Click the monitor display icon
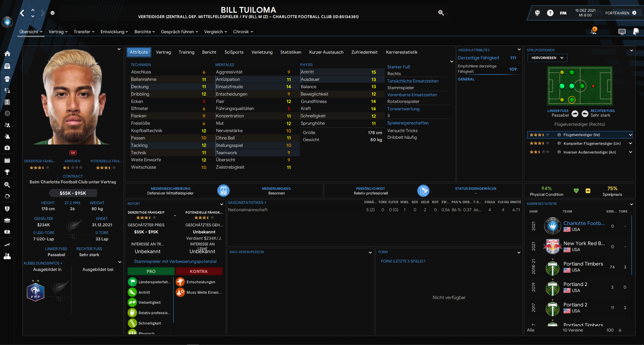Image resolution: width=644 pixels, height=345 pixels. point(622,32)
